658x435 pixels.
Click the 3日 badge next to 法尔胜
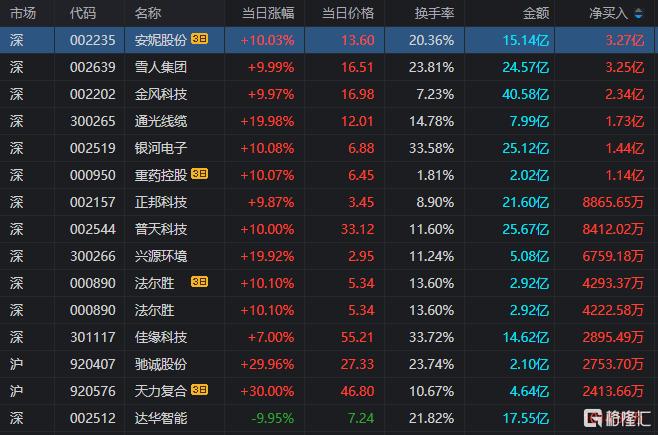click(200, 282)
